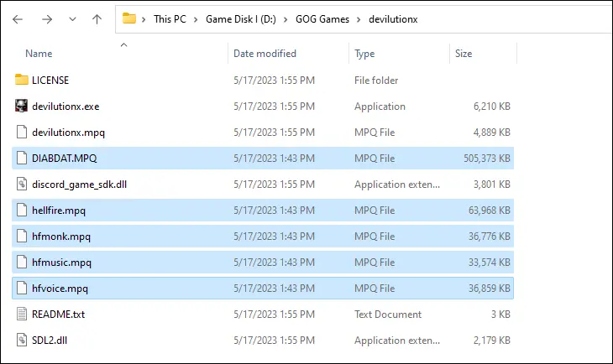Select the README.txt file name
This screenshot has width=613, height=364.
58,315
